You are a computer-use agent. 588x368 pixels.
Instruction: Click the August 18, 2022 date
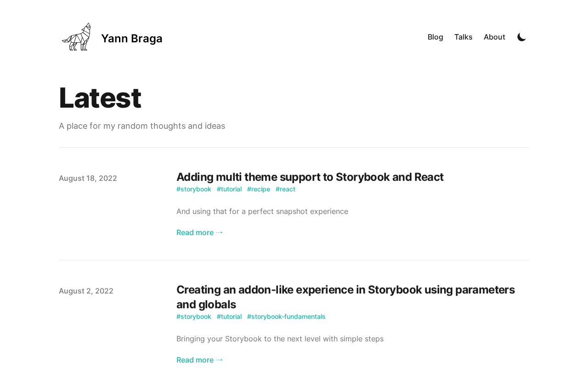(88, 178)
